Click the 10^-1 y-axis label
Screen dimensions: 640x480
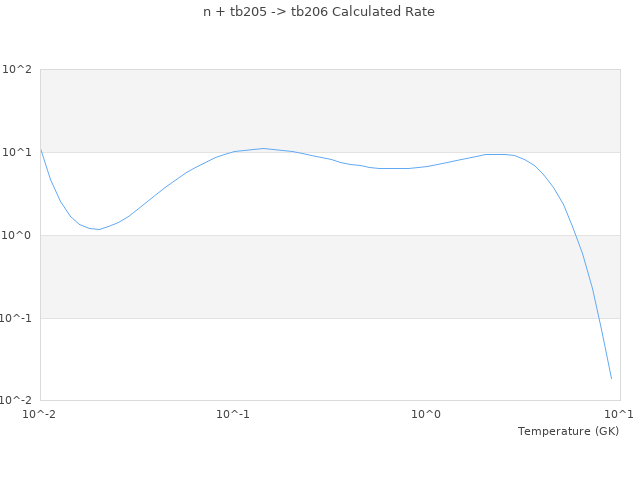(16, 318)
